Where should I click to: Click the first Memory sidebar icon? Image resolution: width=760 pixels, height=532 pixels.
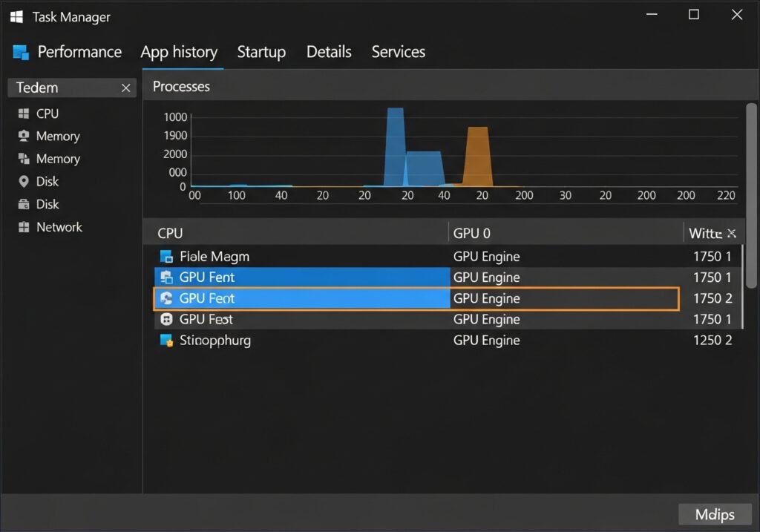click(23, 136)
